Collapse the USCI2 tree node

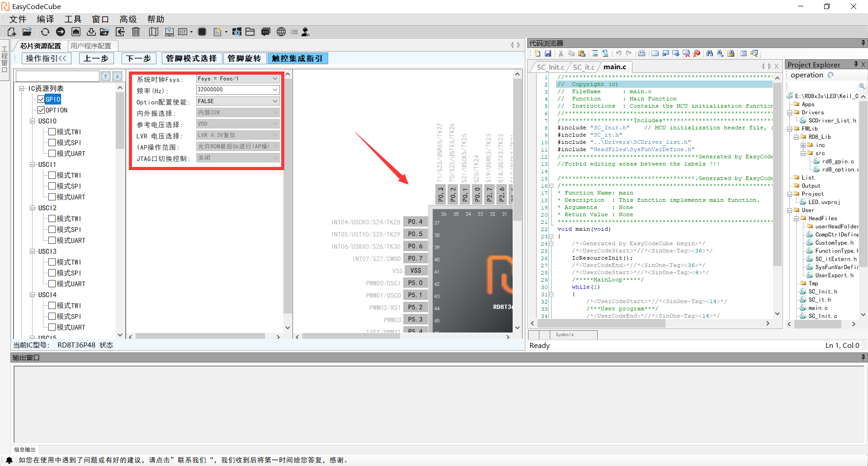pos(32,208)
